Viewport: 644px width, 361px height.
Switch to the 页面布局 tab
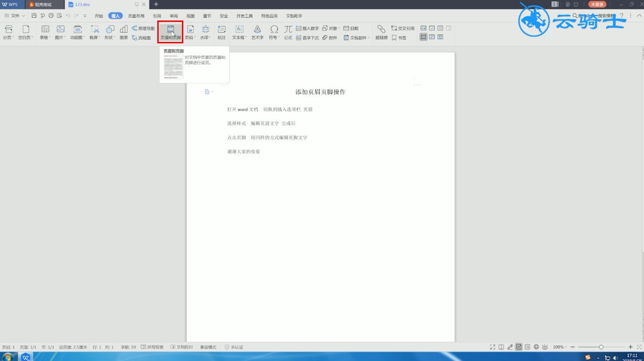[x=136, y=16]
